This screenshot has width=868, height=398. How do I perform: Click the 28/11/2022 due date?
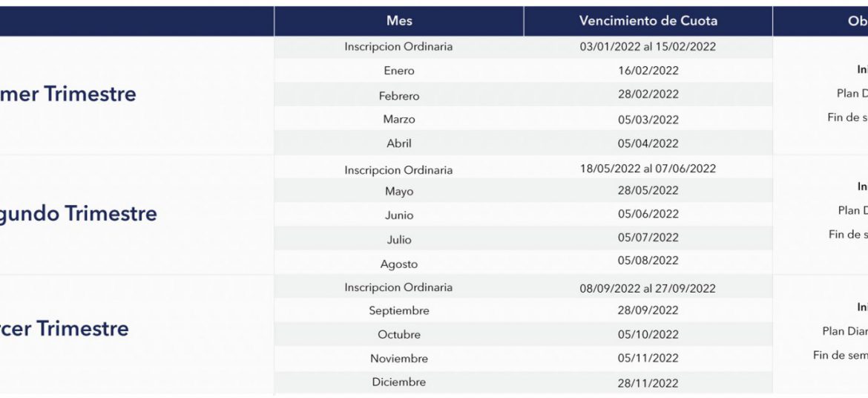(x=648, y=383)
